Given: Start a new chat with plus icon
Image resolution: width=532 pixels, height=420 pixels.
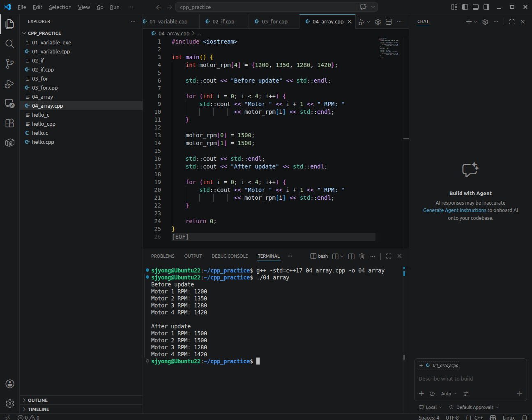Looking at the screenshot, I should pyautogui.click(x=469, y=21).
